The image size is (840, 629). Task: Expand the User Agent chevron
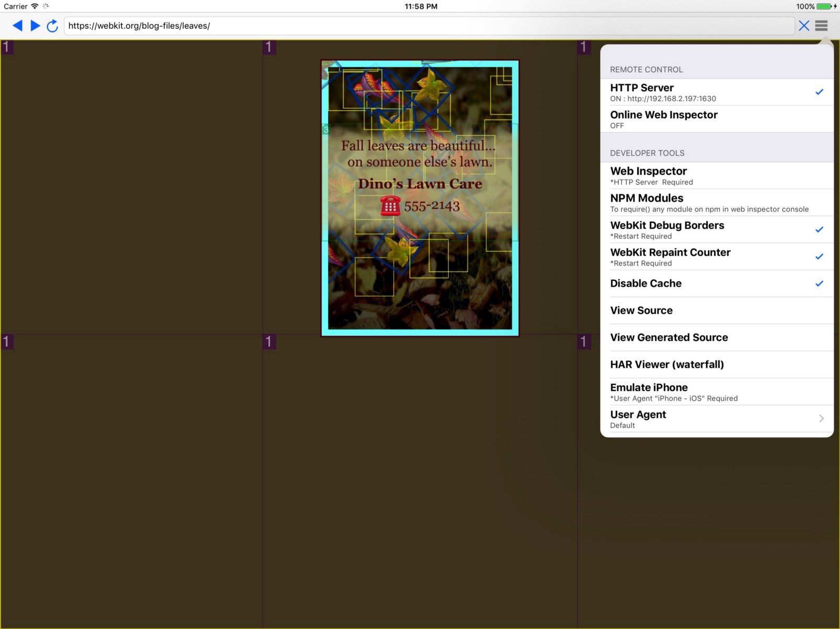(821, 419)
